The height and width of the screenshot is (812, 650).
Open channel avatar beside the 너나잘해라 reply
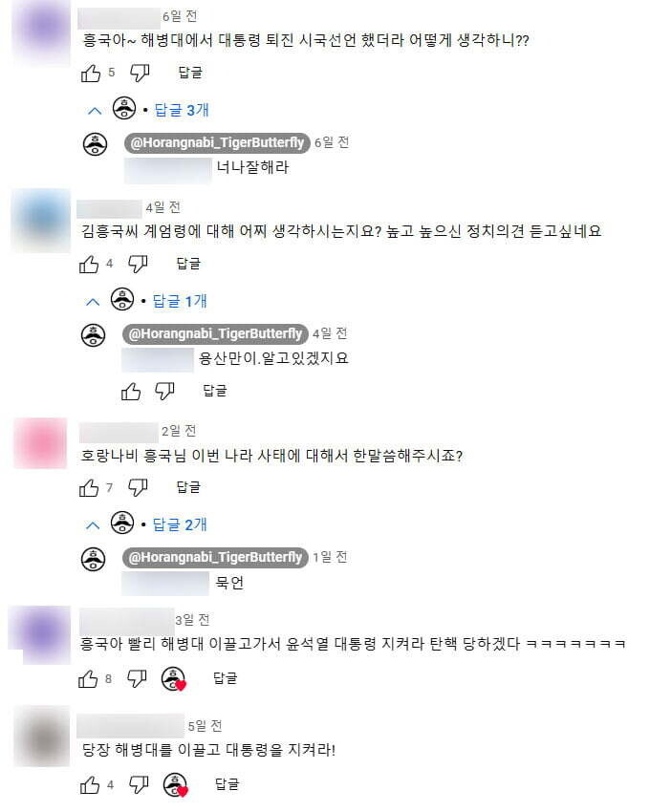click(96, 144)
